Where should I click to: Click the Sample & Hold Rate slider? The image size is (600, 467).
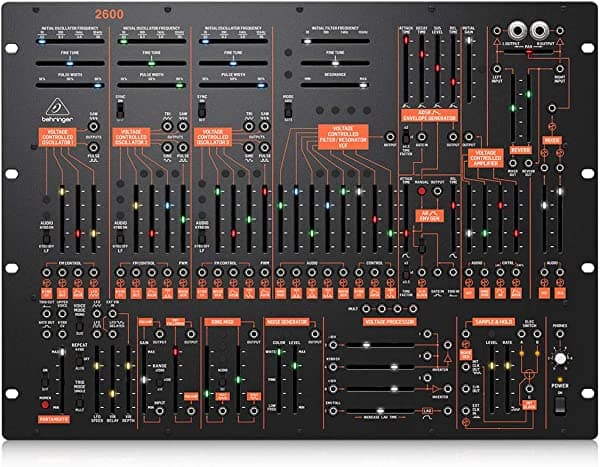[507, 379]
